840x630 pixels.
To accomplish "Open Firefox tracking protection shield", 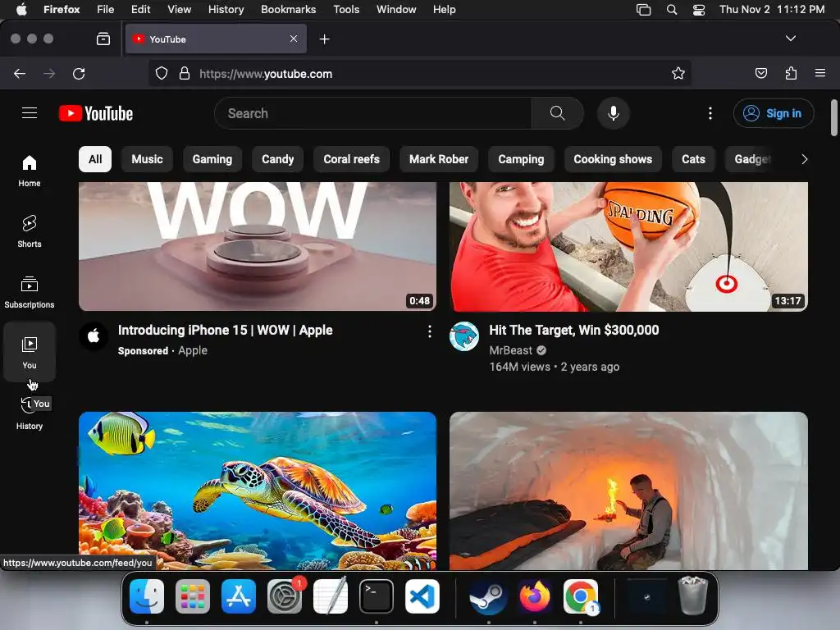I will (162, 73).
